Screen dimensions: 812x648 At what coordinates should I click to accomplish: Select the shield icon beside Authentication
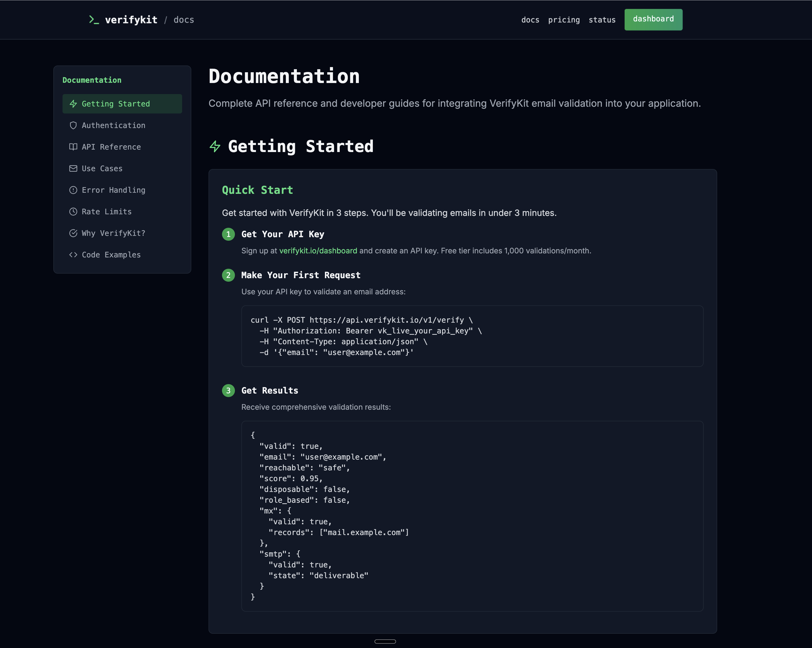click(73, 125)
